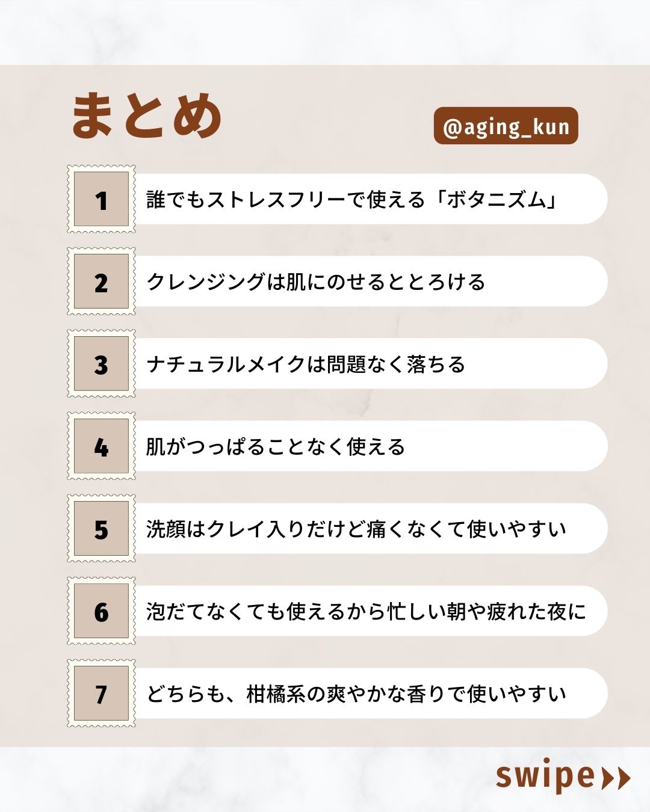This screenshot has width=650, height=812.
Task: Click the 肌がつっぱることなく使える line
Action: pos(276,447)
